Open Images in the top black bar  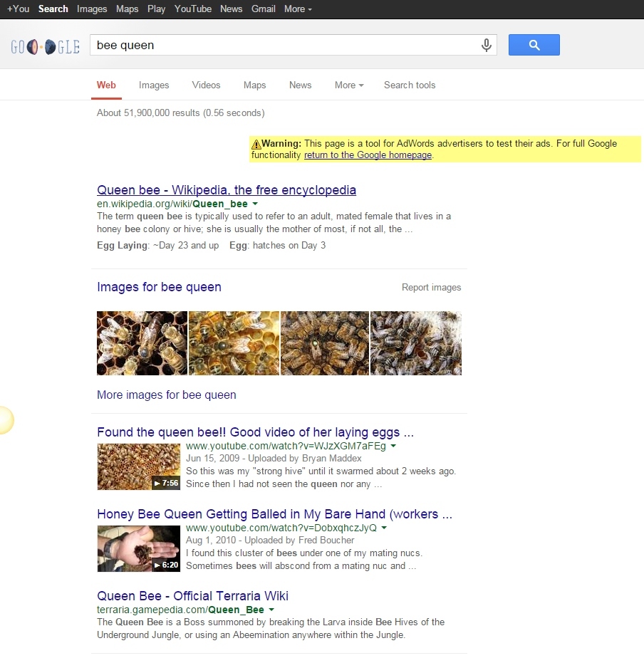click(92, 9)
